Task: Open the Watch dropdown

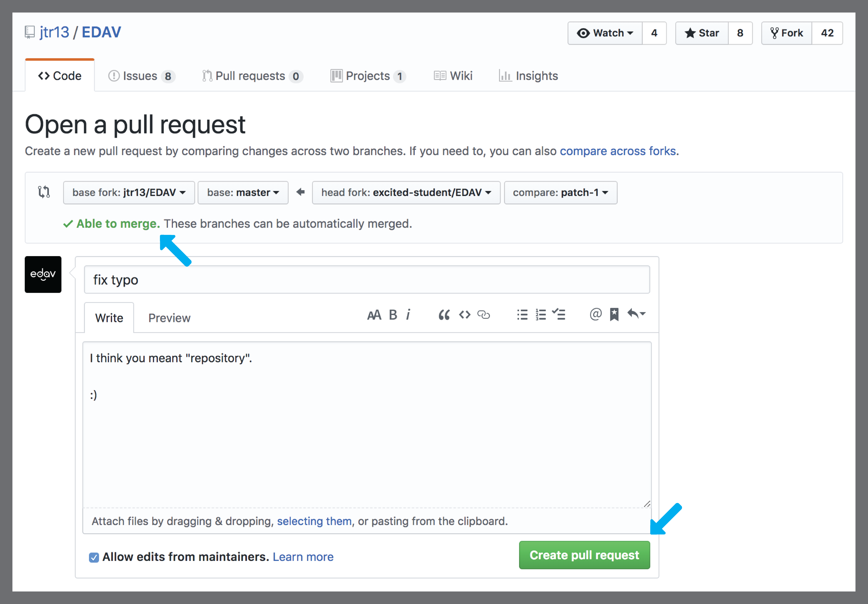Action: pyautogui.click(x=605, y=33)
